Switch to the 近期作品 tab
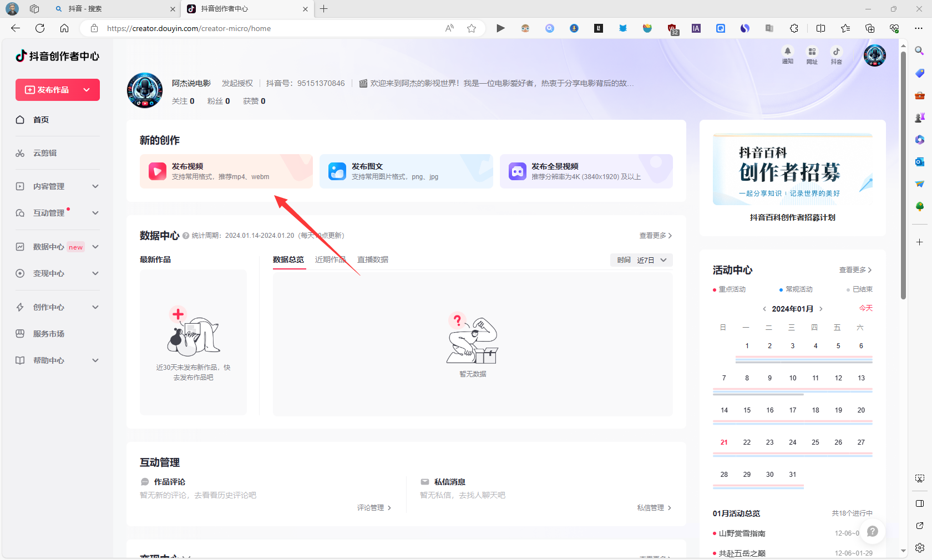The image size is (932, 560). tap(330, 259)
